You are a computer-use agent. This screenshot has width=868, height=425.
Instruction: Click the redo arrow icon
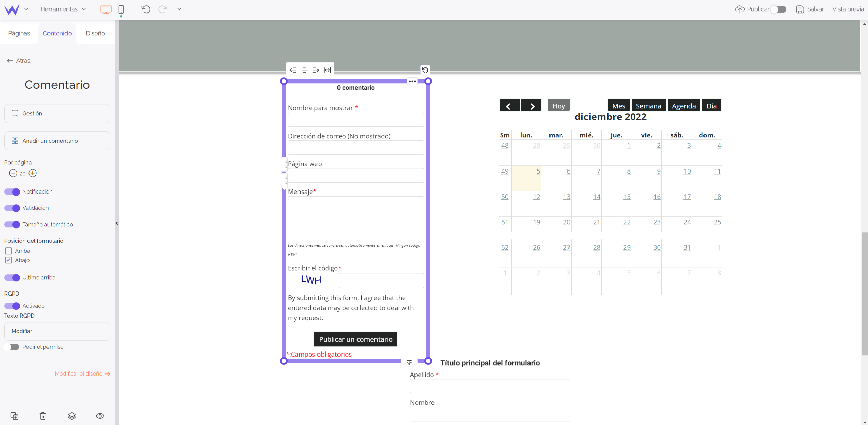(163, 9)
